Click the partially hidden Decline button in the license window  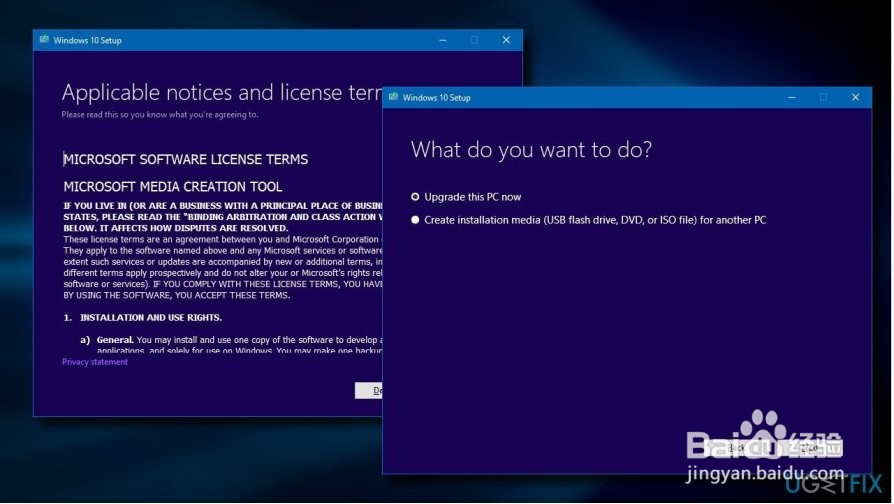(368, 391)
